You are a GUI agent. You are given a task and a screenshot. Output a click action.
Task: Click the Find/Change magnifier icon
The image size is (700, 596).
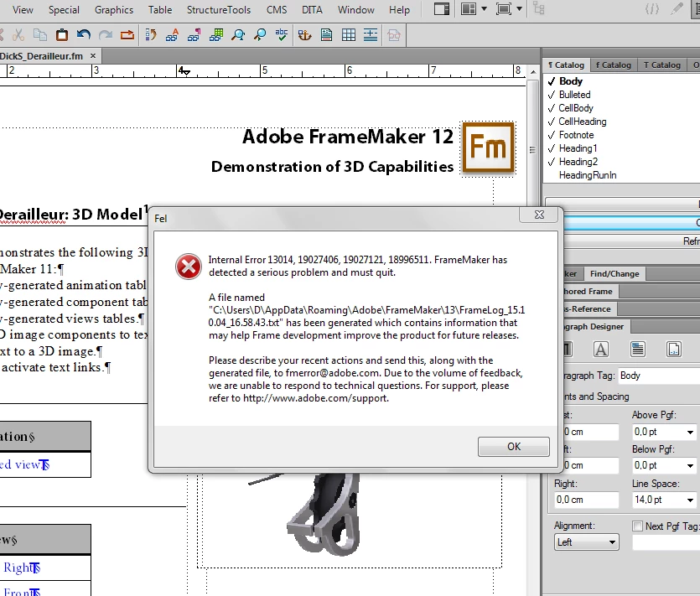[x=238, y=35]
